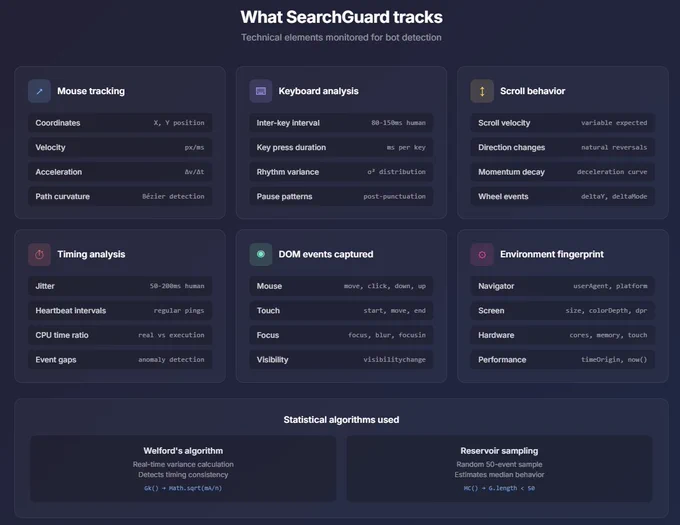Select the Mouse row in DOM events captured
680x525 pixels.
341,286
